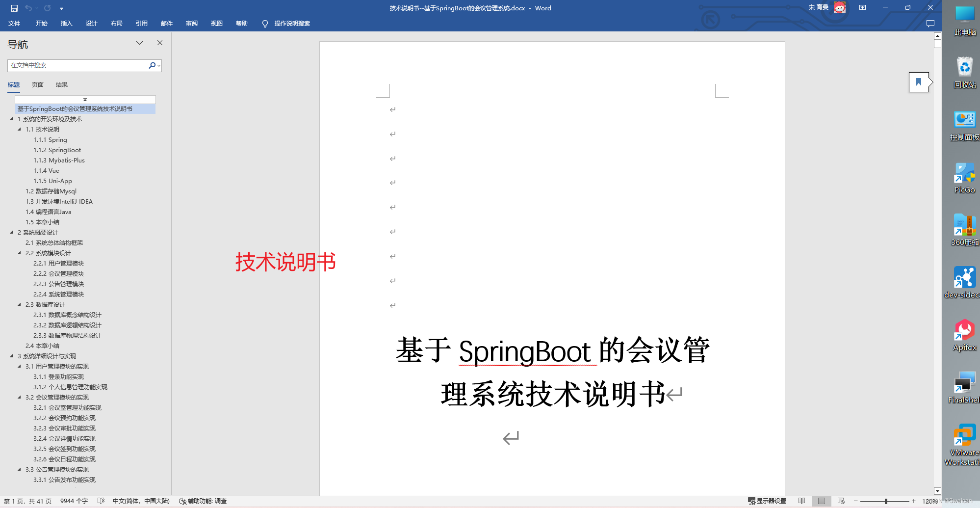
Task: Go to heading 1.1.3 Mybatis-Plus
Action: (59, 160)
